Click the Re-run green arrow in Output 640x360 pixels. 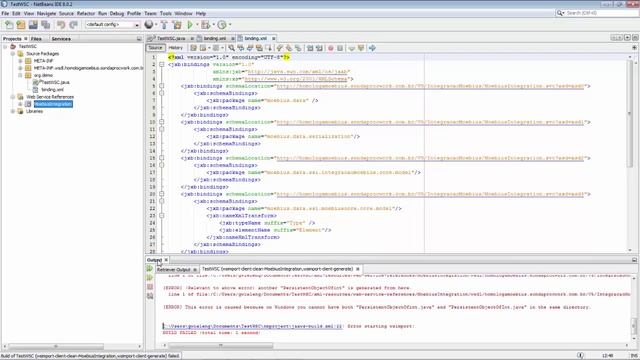pyautogui.click(x=150, y=269)
